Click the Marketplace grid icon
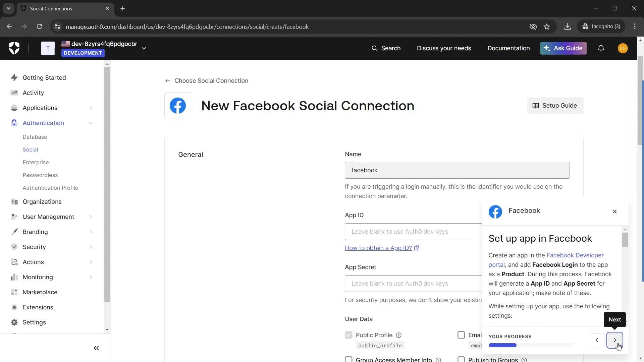This screenshot has height=362, width=644. [14, 292]
